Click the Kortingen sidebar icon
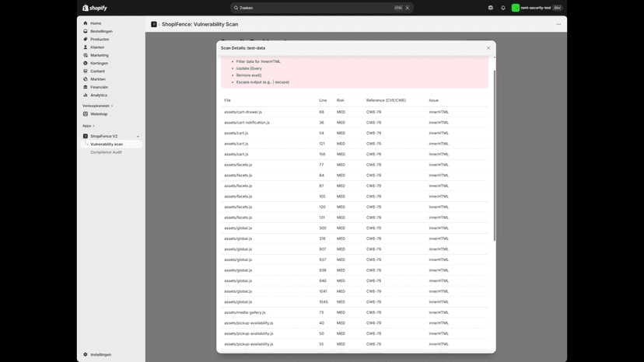 [x=86, y=63]
